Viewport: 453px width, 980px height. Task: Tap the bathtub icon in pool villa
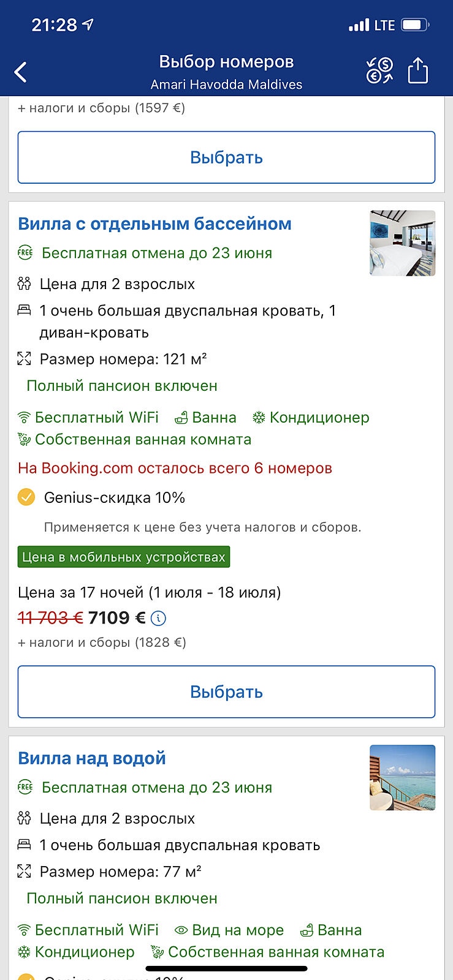click(x=181, y=418)
